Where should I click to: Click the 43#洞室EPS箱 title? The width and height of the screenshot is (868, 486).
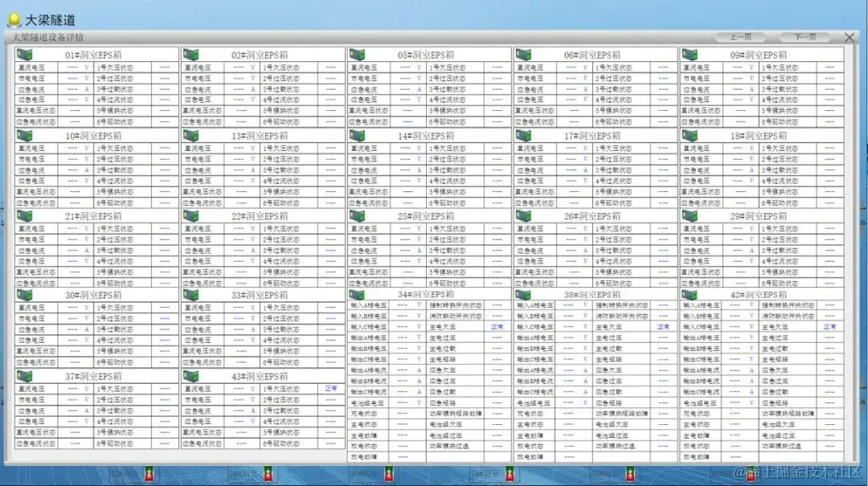[260, 377]
